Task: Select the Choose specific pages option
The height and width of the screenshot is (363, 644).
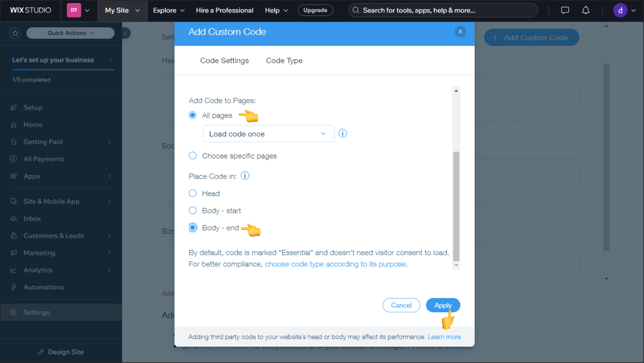Action: [193, 156]
